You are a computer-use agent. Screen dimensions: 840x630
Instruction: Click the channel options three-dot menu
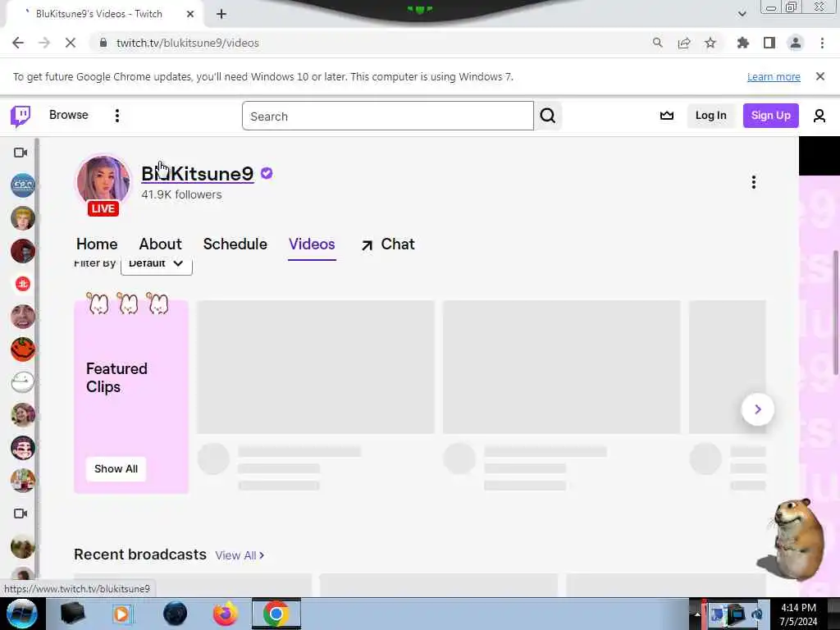(x=753, y=183)
